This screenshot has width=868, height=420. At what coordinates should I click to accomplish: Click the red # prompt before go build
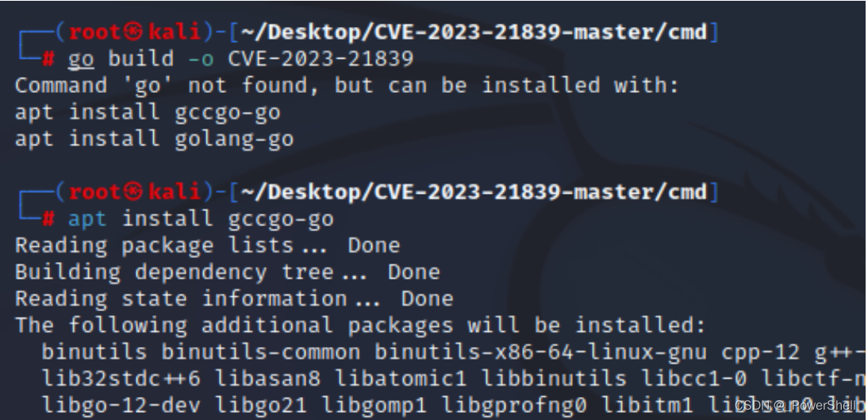(x=48, y=59)
